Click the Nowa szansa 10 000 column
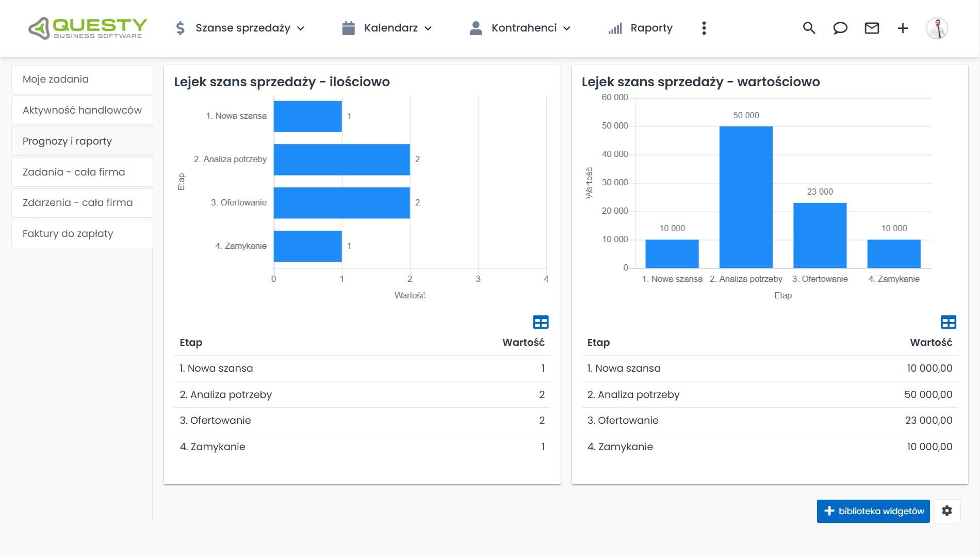The width and height of the screenshot is (980, 557). tap(672, 254)
